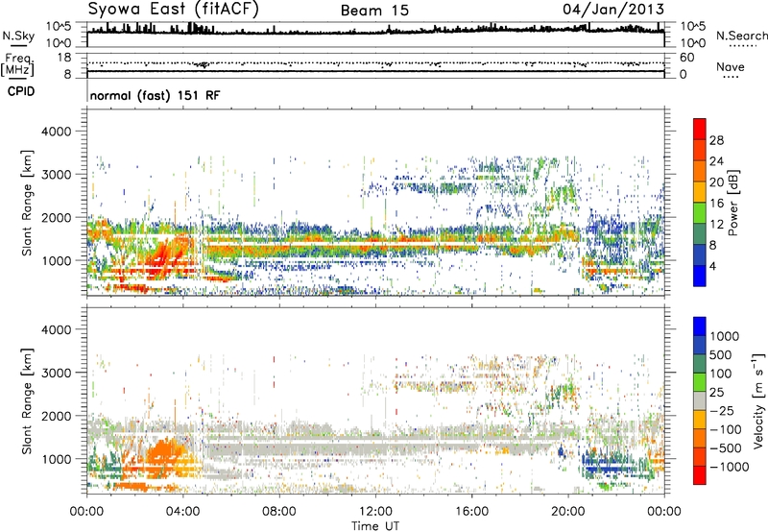Click the solid line sample under "N.Sky"
768x532 pixels.
(x=18, y=46)
